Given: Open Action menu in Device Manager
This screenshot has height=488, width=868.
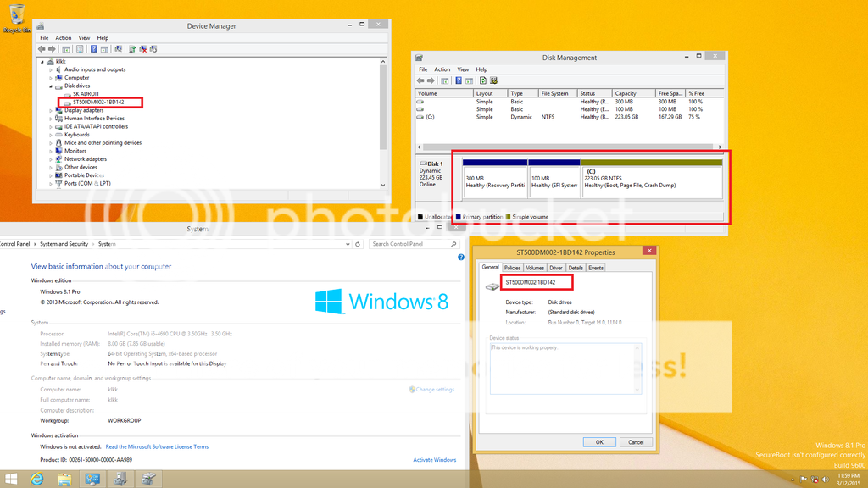Looking at the screenshot, I should [64, 38].
